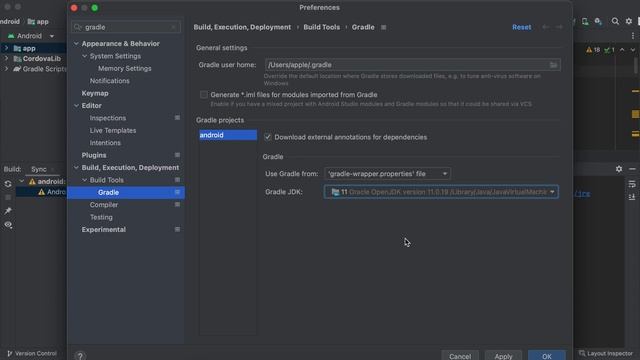Viewport: 640px width, 360px height.
Task: Click the device manager icon in top toolbar
Action: click(585, 21)
